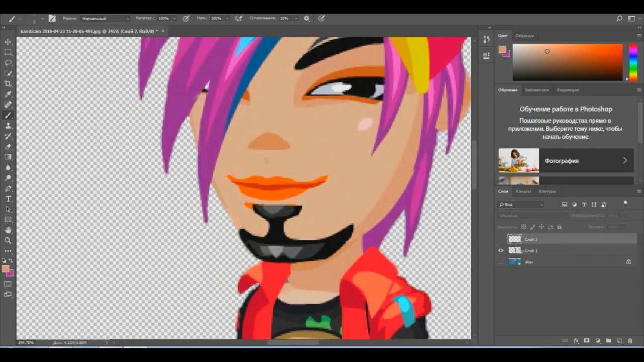Screen dimensions: 644x362
Task: Select the Path Selection tool
Action: 8,209
